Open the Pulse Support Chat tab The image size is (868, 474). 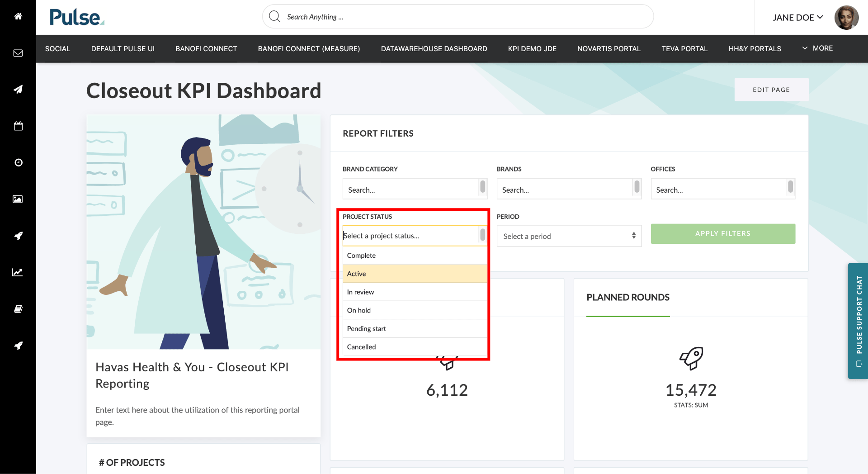click(x=858, y=321)
